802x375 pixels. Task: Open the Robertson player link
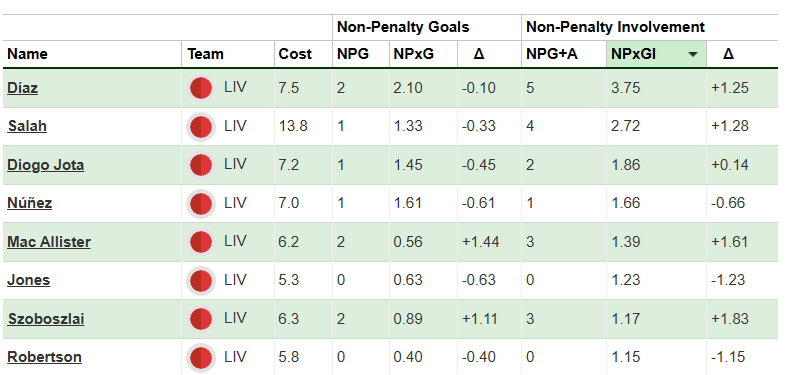44,357
